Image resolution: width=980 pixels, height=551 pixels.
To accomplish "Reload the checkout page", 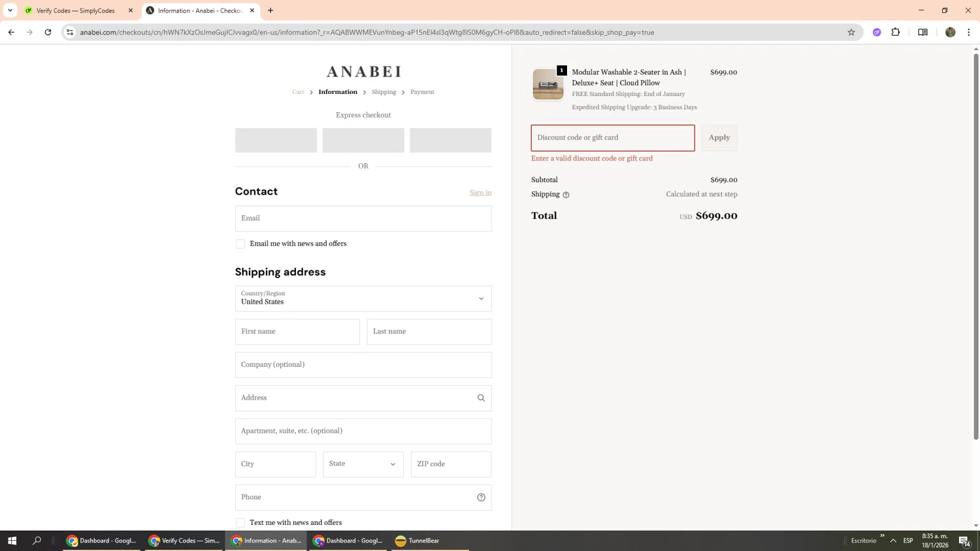I will point(48,32).
